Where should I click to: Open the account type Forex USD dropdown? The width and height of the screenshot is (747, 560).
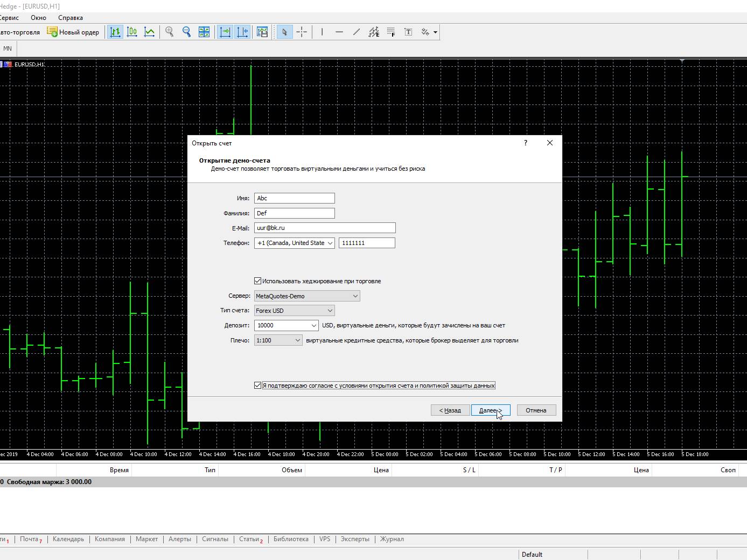tap(294, 311)
